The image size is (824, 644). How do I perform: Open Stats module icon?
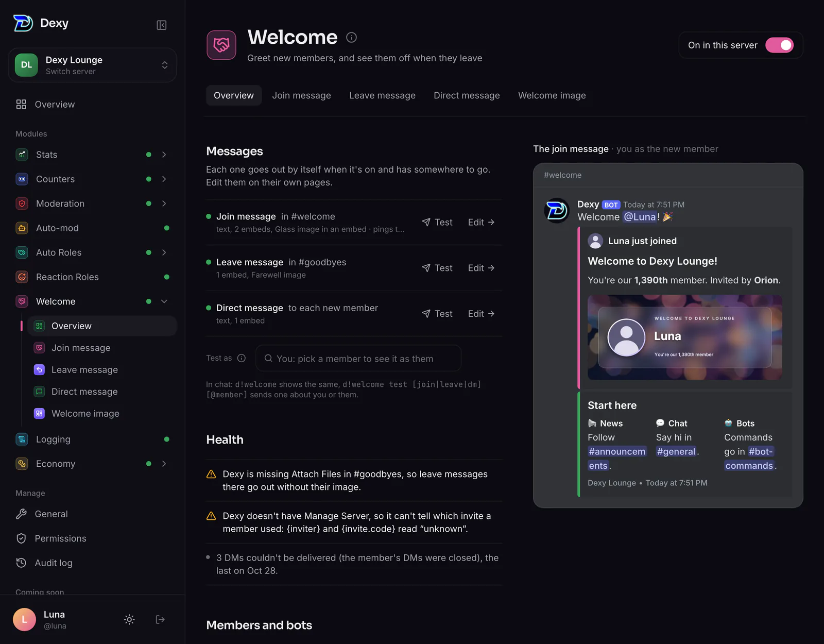click(x=22, y=154)
